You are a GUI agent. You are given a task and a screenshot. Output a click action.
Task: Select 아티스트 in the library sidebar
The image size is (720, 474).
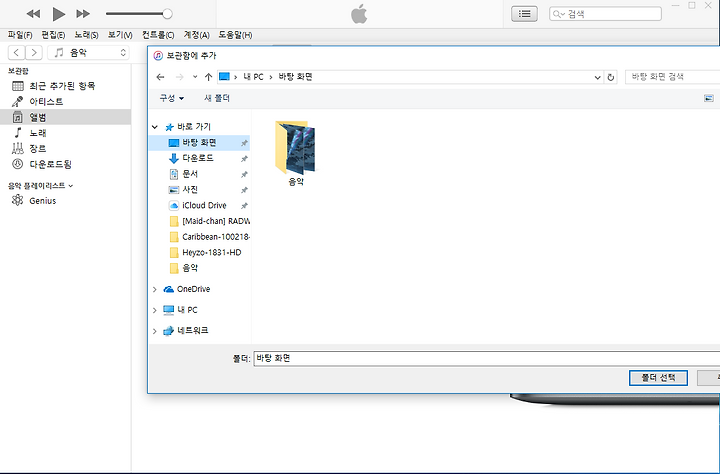click(x=65, y=102)
